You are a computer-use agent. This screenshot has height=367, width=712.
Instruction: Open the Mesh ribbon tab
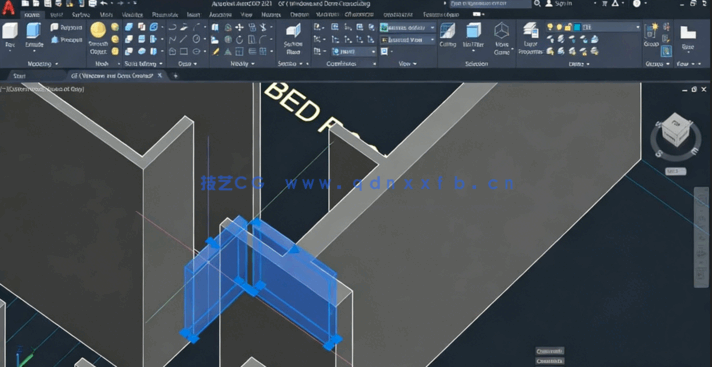[106, 15]
